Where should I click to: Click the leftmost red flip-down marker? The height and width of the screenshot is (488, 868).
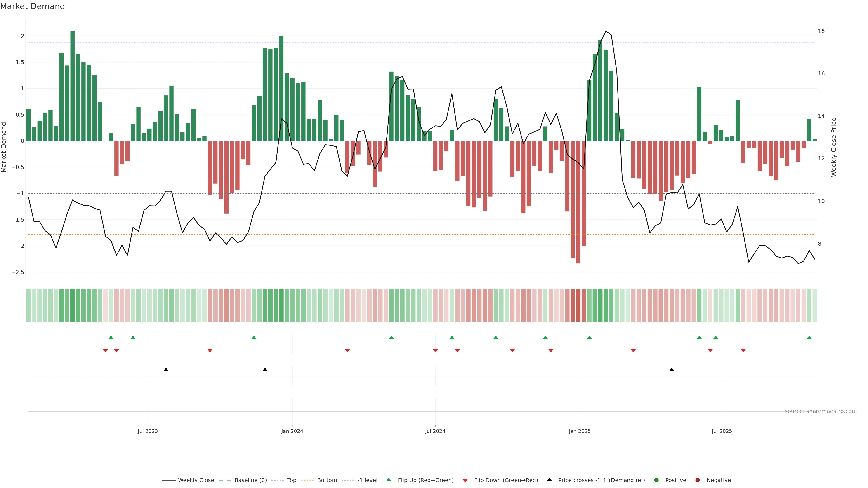click(106, 351)
